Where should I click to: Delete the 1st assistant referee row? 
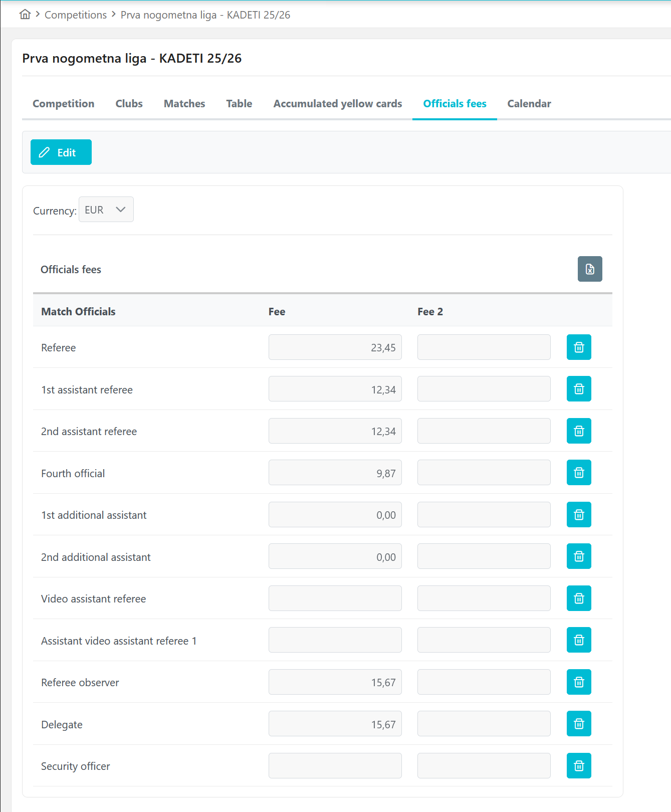click(578, 389)
